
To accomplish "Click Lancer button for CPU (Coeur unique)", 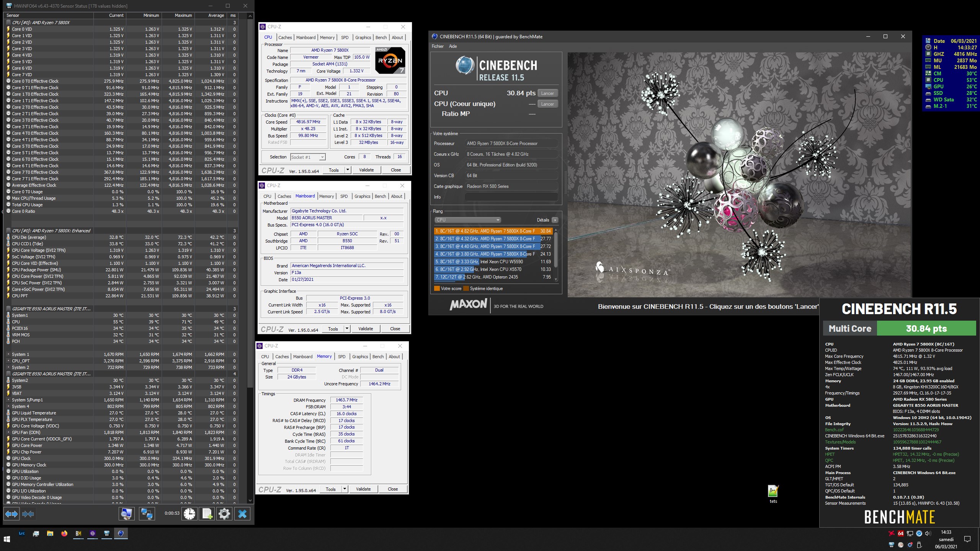I will (547, 104).
